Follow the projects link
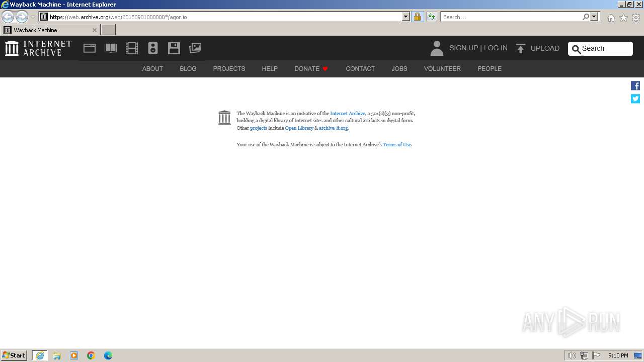Screen dimensions: 644x362 [x=259, y=128]
